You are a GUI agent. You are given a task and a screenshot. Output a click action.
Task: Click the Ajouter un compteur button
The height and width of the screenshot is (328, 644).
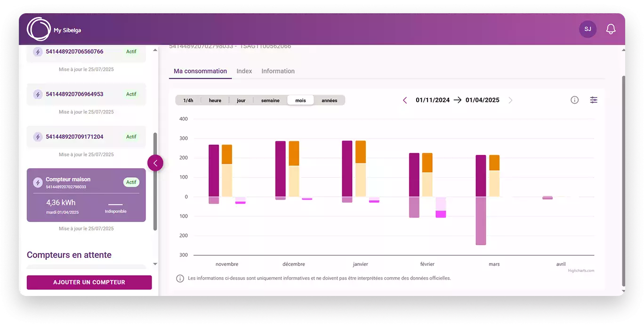pyautogui.click(x=89, y=282)
